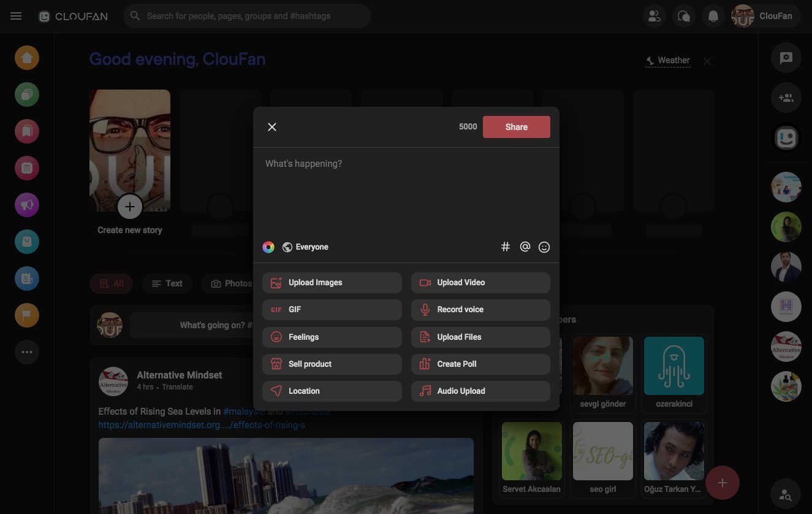Open the pages flag sidebar icon
812x514 pixels.
27,315
